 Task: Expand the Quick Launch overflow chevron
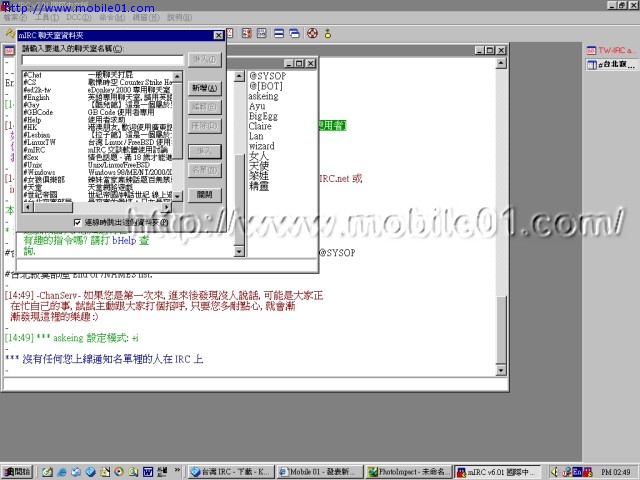pyautogui.click(x=177, y=470)
